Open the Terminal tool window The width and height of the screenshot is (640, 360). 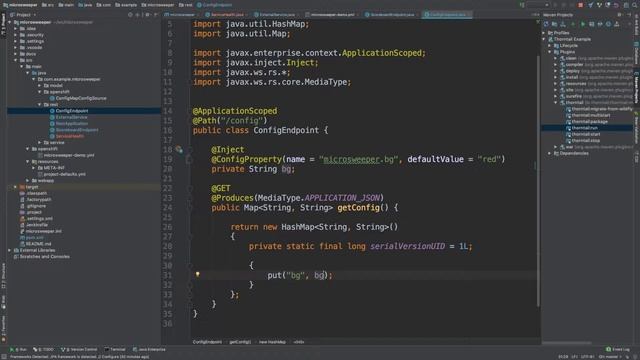(x=115, y=349)
